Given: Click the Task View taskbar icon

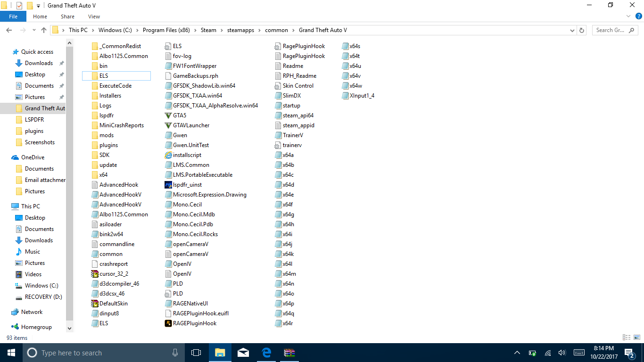Looking at the screenshot, I should 196,353.
